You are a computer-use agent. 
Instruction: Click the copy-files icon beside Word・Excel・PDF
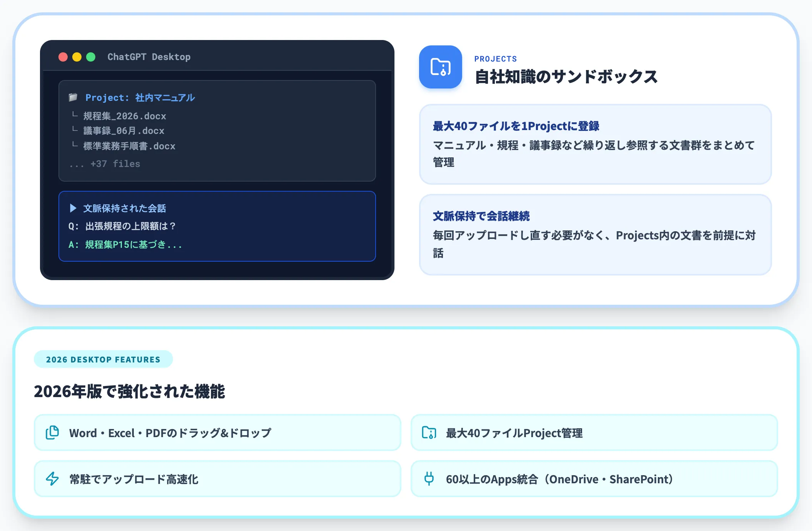[x=52, y=432]
